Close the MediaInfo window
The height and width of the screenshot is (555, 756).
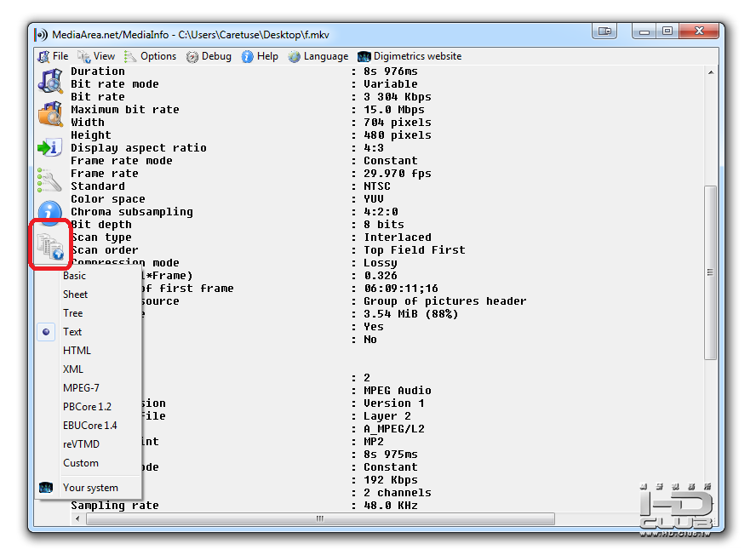699,31
